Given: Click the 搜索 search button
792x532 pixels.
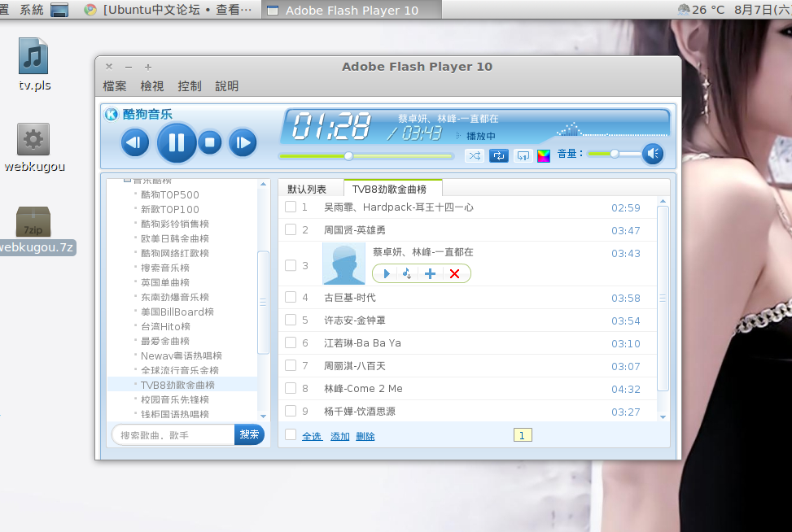Looking at the screenshot, I should (249, 434).
